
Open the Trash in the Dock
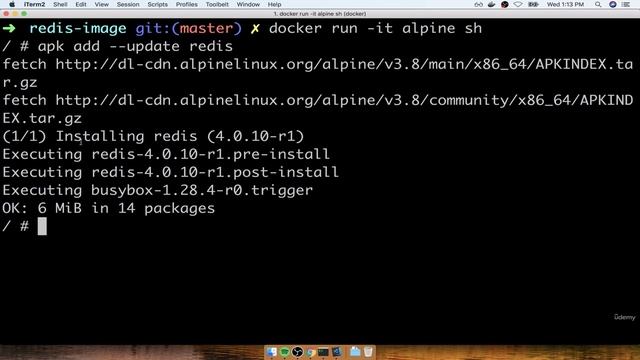(x=368, y=351)
